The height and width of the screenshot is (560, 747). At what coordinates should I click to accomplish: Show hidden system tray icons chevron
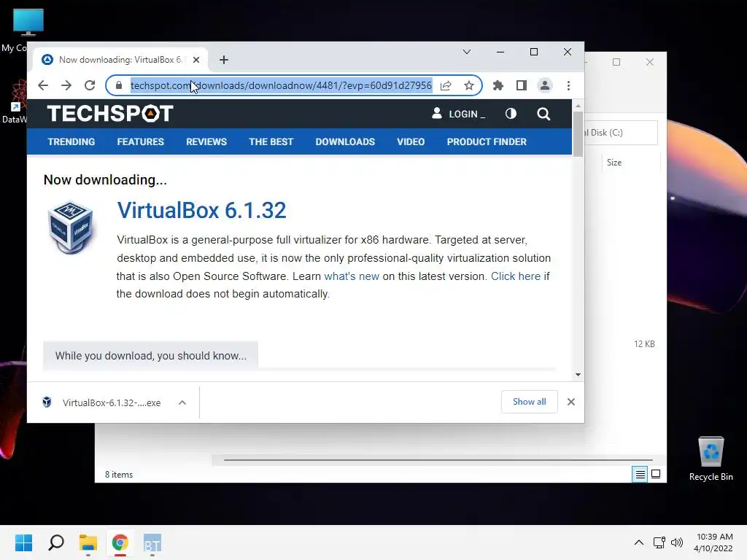(639, 542)
